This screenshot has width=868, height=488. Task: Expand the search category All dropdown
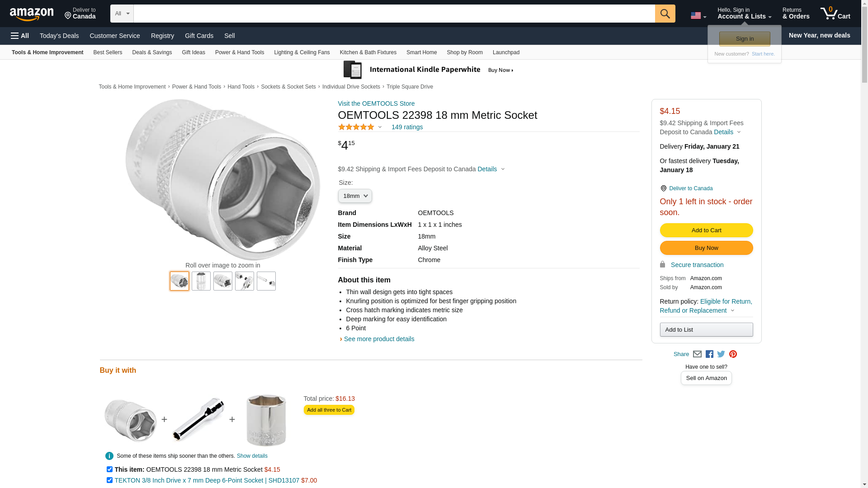[x=122, y=14]
